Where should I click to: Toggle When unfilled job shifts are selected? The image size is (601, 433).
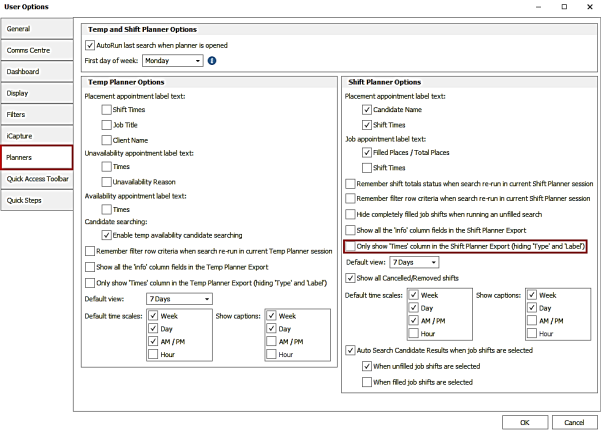[x=367, y=366]
